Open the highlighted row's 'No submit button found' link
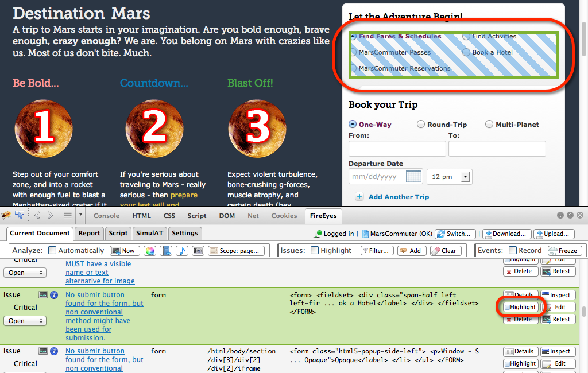 coord(105,316)
